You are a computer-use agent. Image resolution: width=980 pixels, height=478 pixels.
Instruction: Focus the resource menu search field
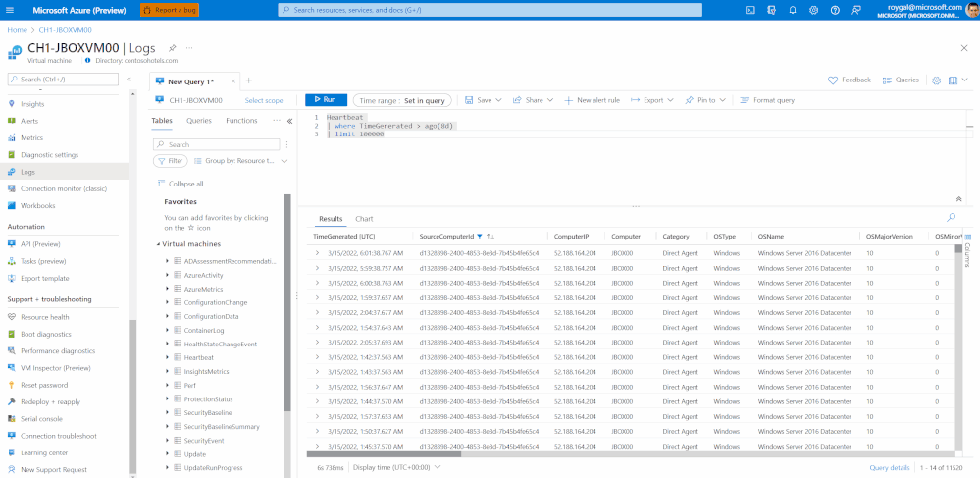click(x=63, y=80)
